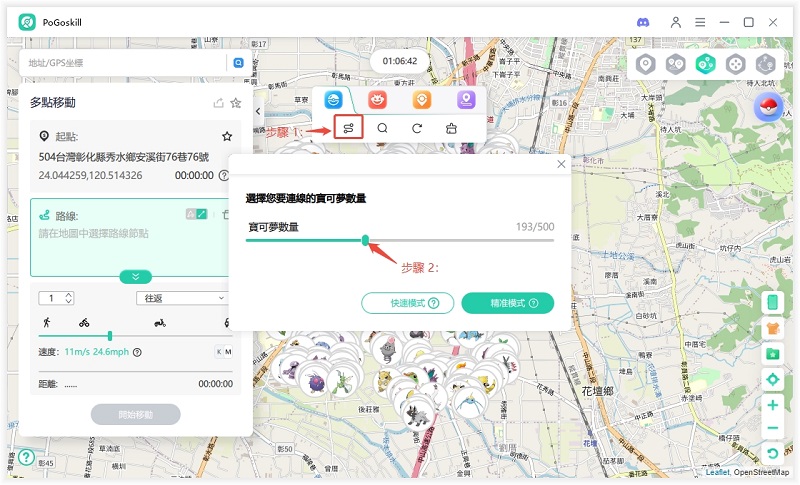Click the blue search icon beside address field
800x485 pixels.
click(238, 63)
